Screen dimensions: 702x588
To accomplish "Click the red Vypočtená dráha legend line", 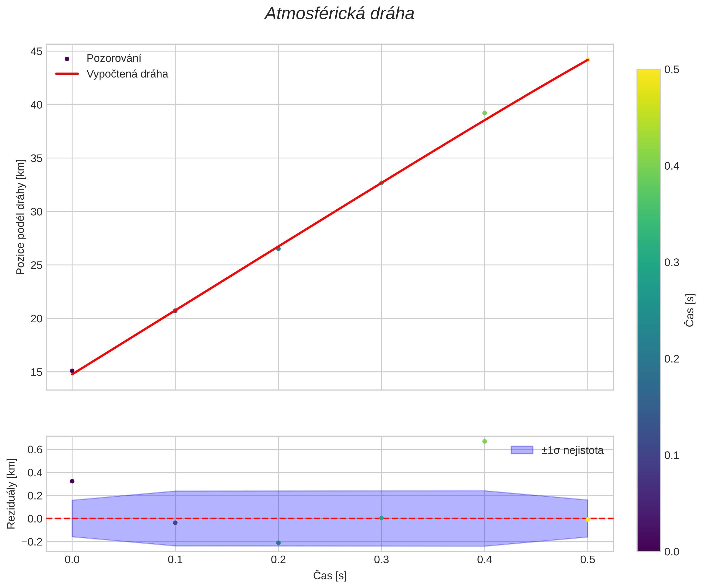I will pyautogui.click(x=67, y=74).
